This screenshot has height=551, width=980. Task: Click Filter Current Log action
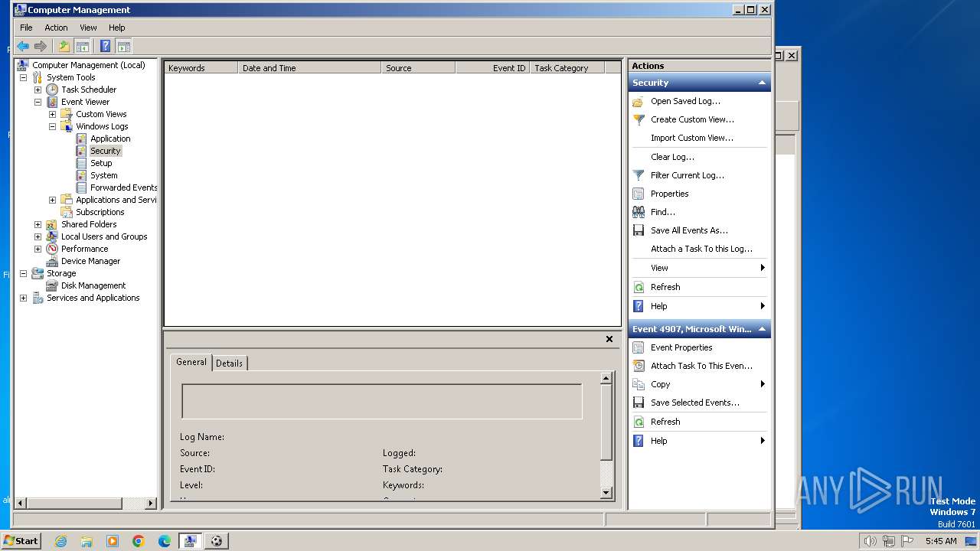click(x=688, y=175)
